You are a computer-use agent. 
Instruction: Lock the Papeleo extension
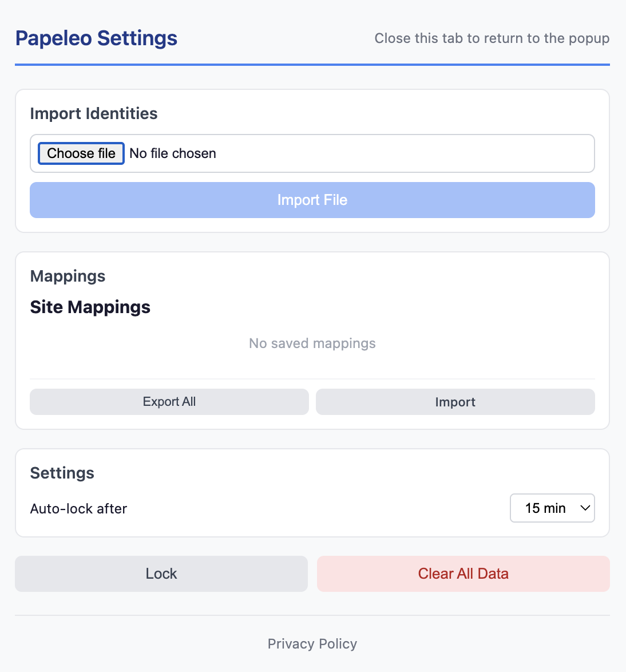[x=161, y=574]
